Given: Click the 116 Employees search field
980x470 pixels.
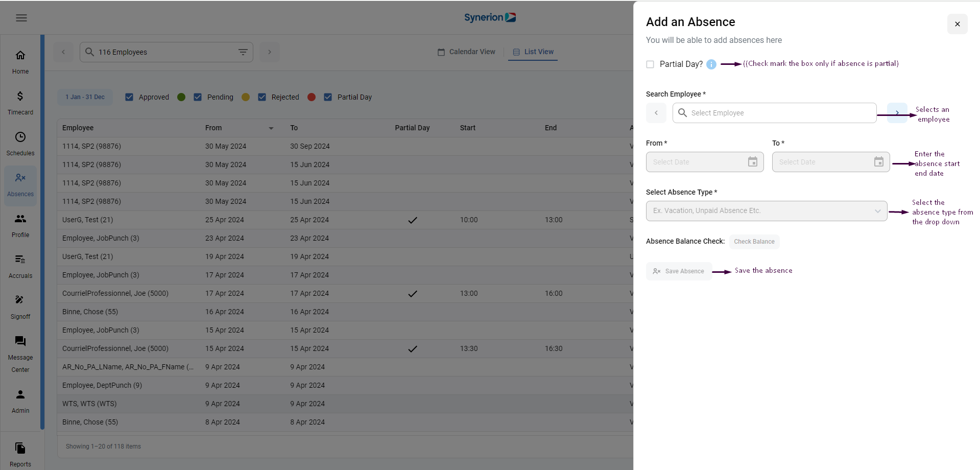Looking at the screenshot, I should (166, 52).
